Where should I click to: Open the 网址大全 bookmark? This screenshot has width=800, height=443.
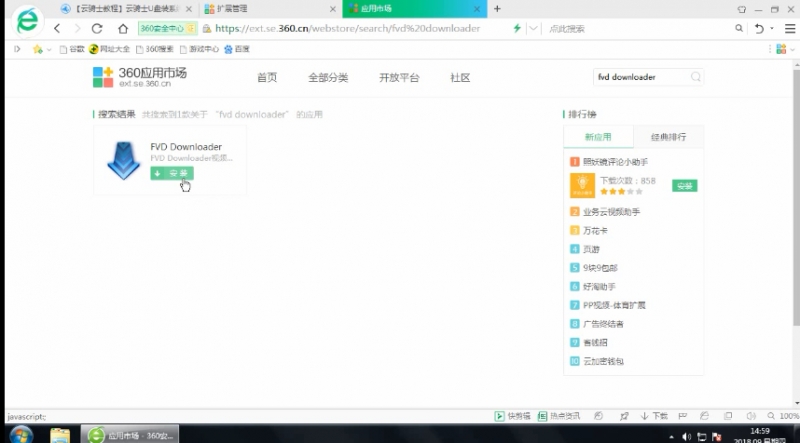pos(109,49)
